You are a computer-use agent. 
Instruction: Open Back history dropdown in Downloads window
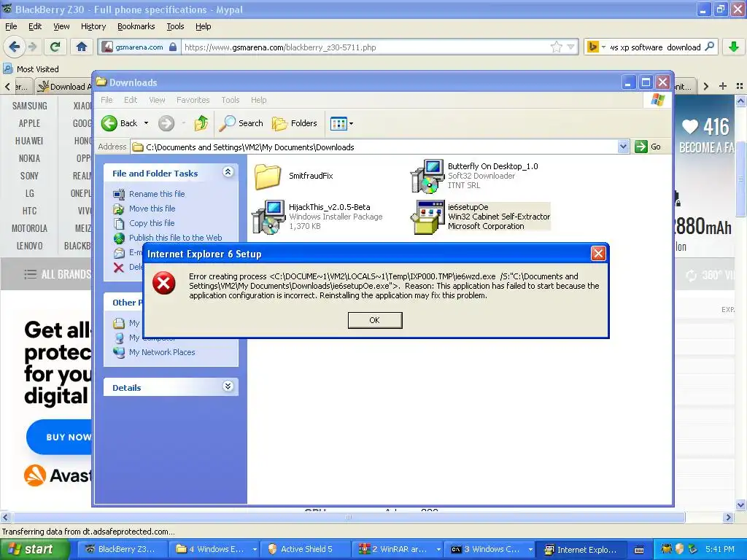[146, 123]
